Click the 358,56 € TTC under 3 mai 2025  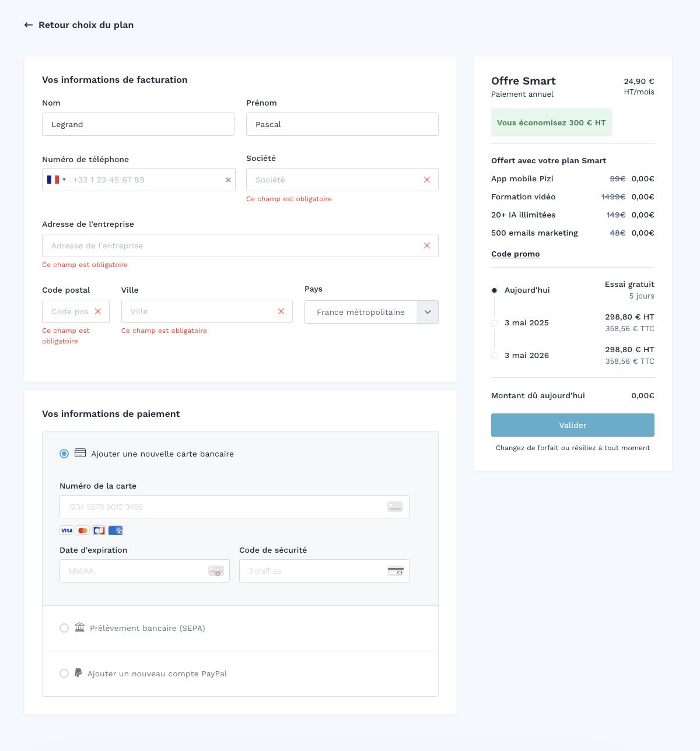tap(630, 329)
